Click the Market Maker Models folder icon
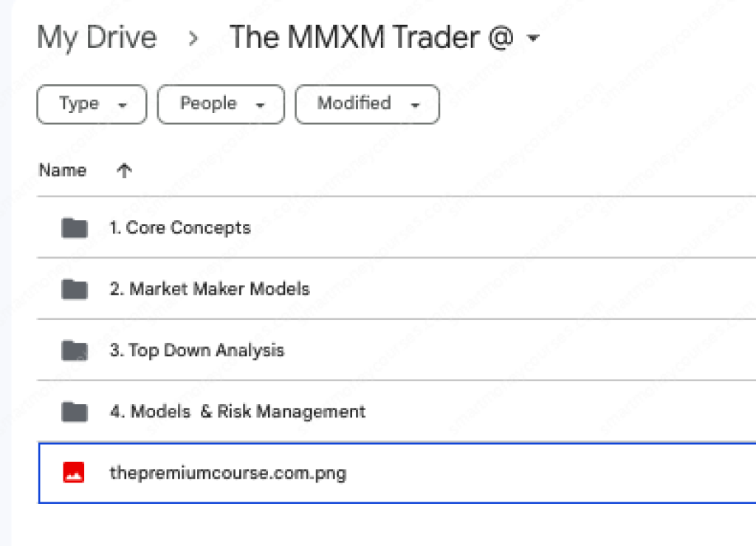The width and height of the screenshot is (756, 546). point(74,289)
